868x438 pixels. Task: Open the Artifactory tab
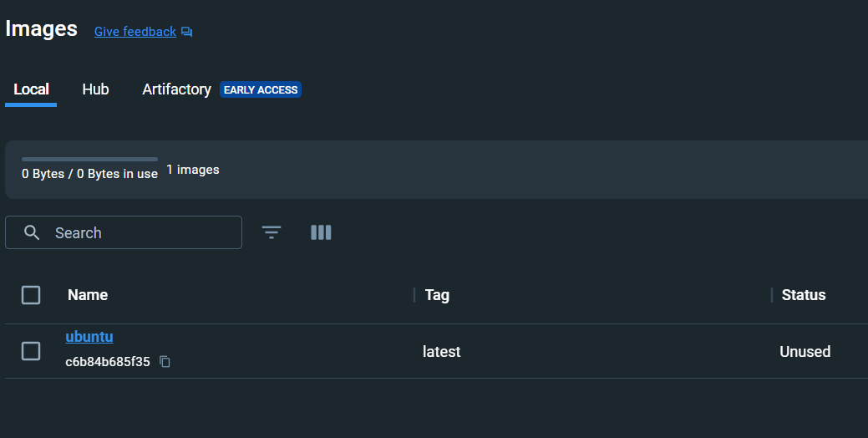tap(176, 89)
